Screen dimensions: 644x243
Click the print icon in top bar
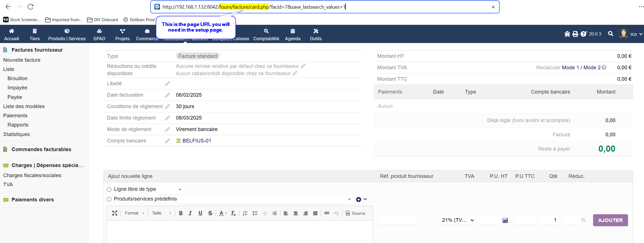click(575, 34)
